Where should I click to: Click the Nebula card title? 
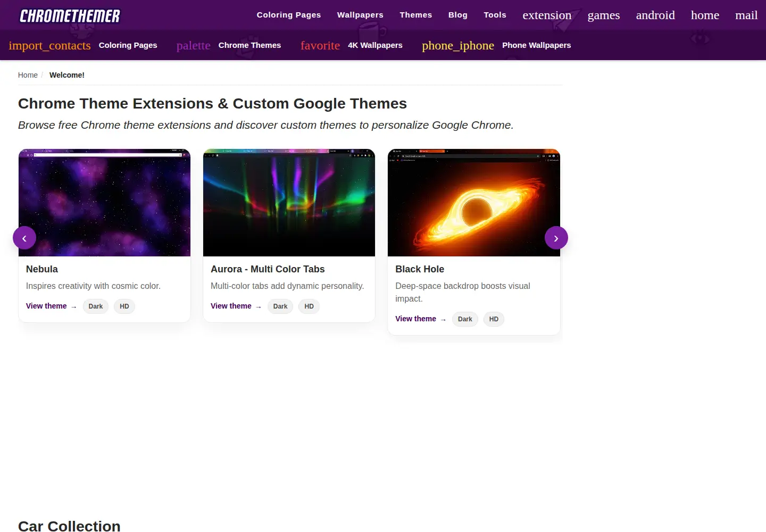coord(42,269)
